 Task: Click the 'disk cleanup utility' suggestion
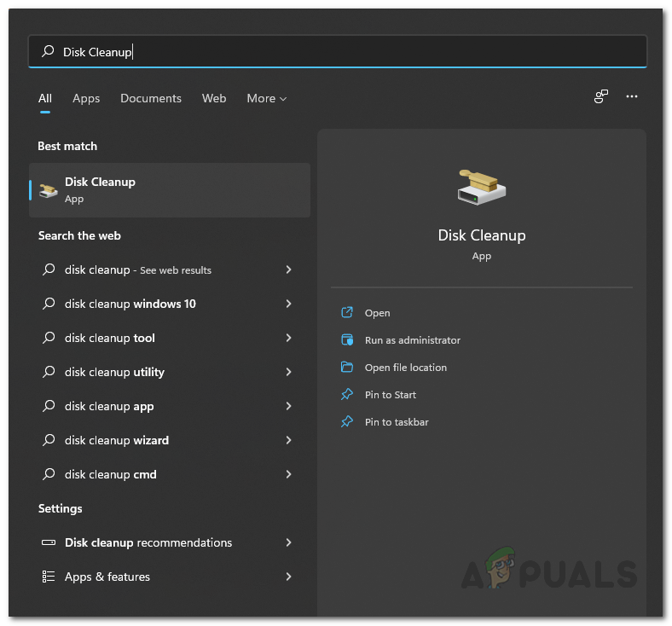coord(170,372)
